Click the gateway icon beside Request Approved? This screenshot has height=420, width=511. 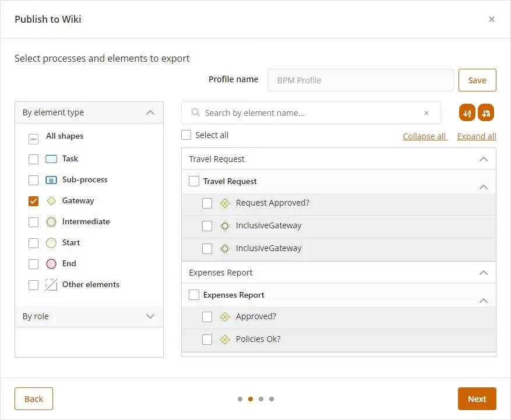click(225, 203)
